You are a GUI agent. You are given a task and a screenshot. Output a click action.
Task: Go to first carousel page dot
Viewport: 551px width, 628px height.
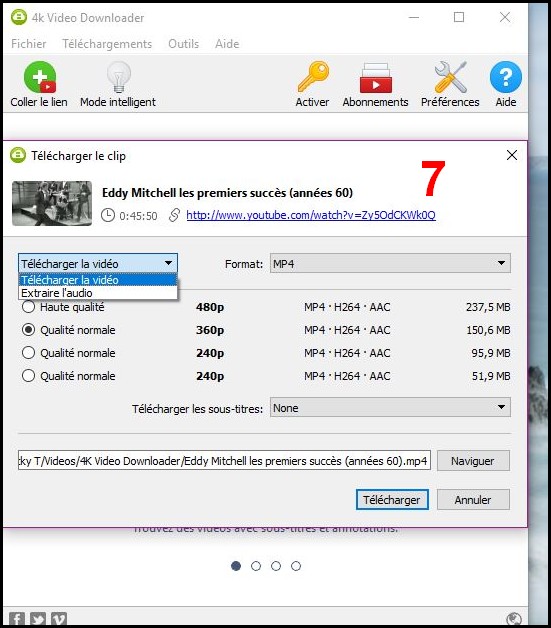[236, 566]
